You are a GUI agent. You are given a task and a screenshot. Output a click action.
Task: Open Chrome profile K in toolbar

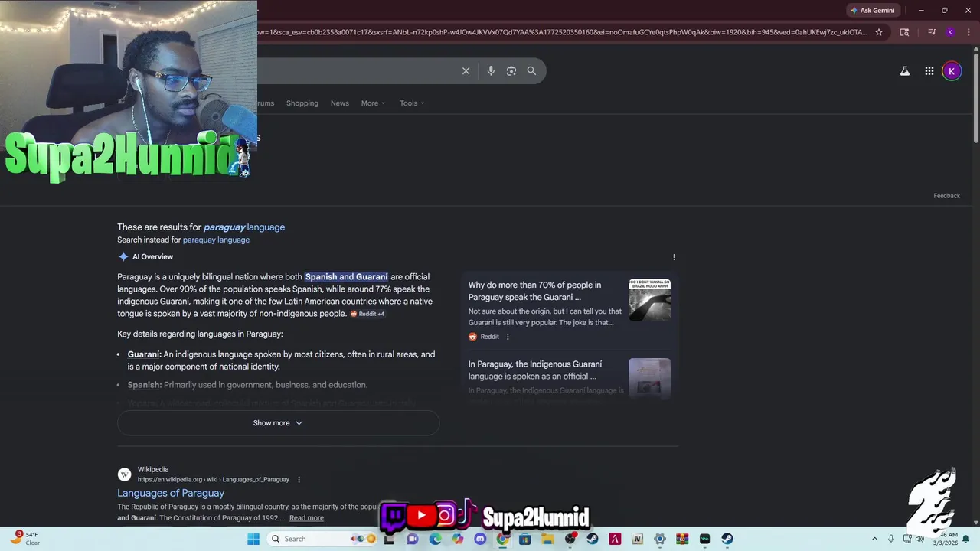point(950,32)
